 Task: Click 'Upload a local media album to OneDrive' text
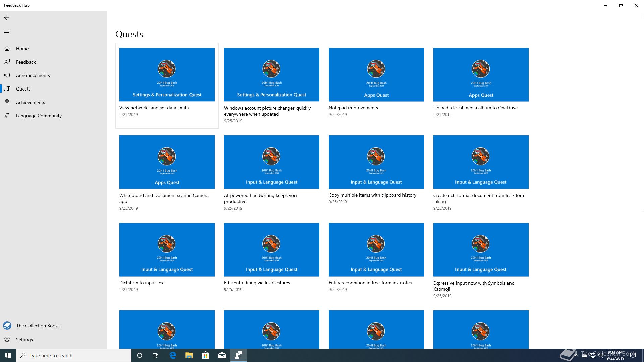[x=475, y=108]
